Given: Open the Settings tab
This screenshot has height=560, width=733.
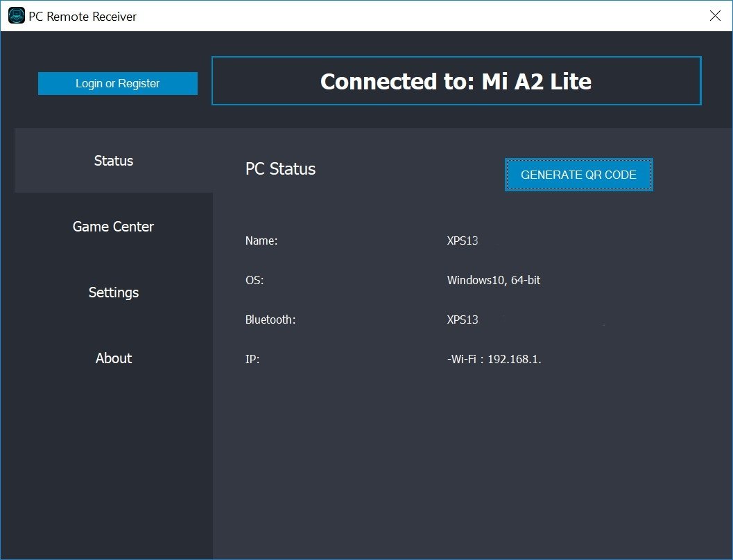Looking at the screenshot, I should 114,292.
